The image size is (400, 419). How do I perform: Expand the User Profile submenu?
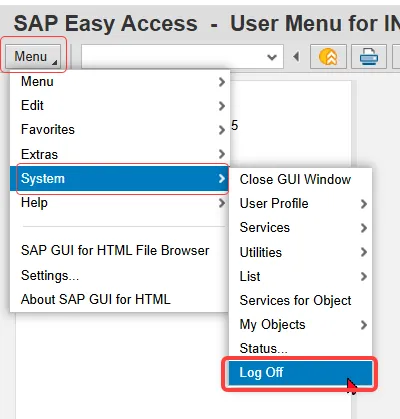[x=300, y=204]
